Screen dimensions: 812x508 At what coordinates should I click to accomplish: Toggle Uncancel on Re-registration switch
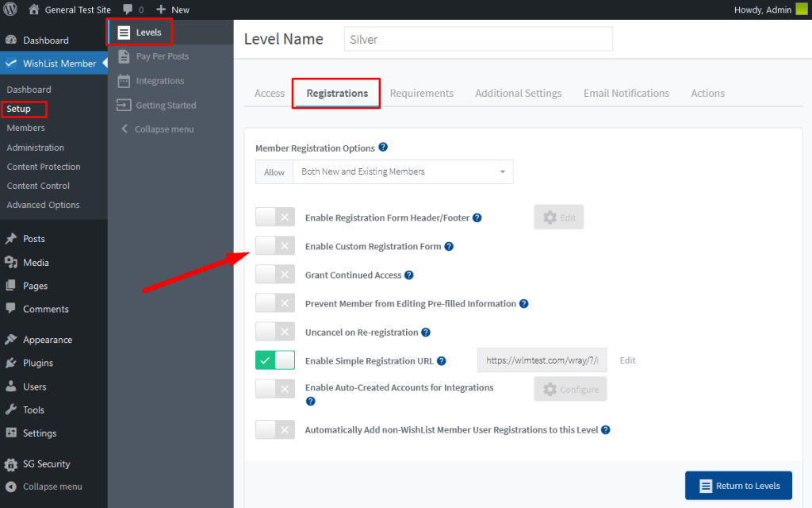(x=275, y=332)
